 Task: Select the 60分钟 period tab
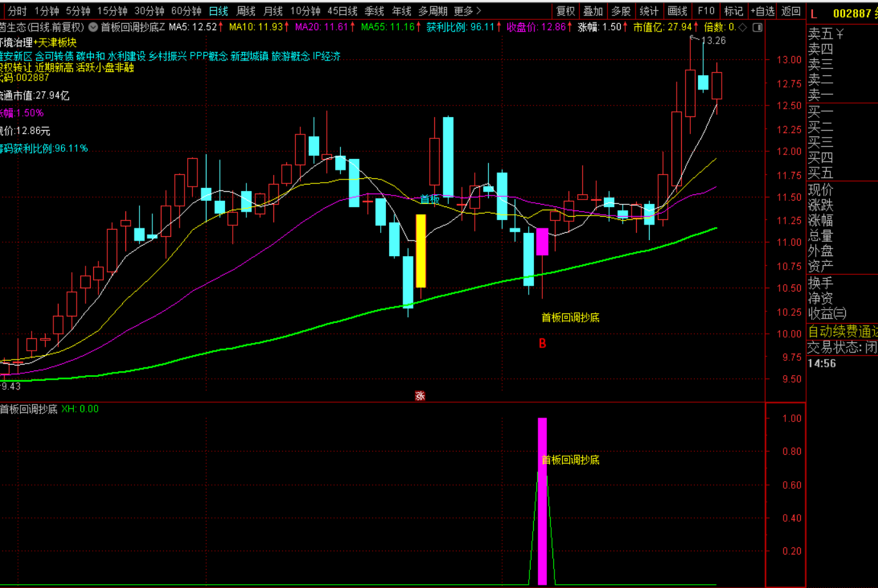coord(187,11)
